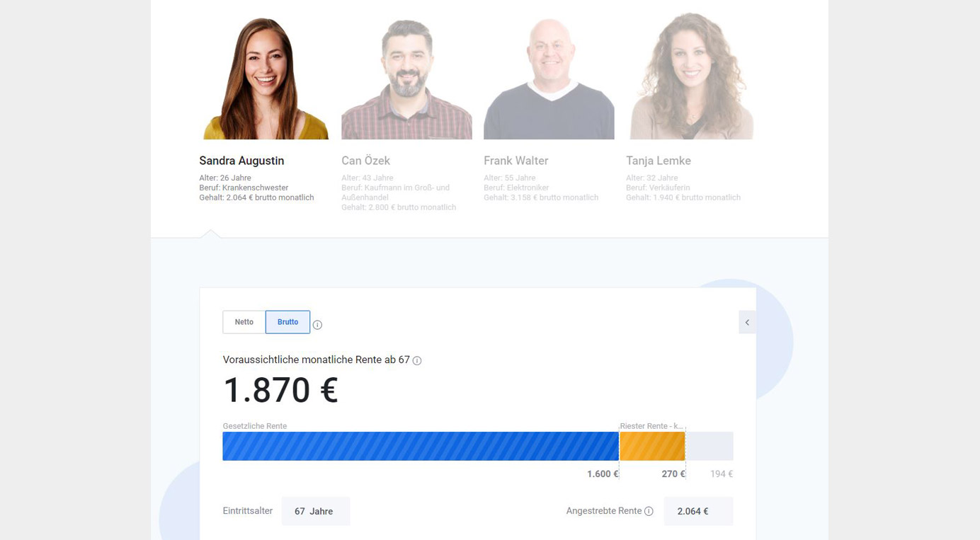The image size is (980, 540).
Task: Click the 'Gesetzliche Rente' bar label
Action: click(x=255, y=426)
